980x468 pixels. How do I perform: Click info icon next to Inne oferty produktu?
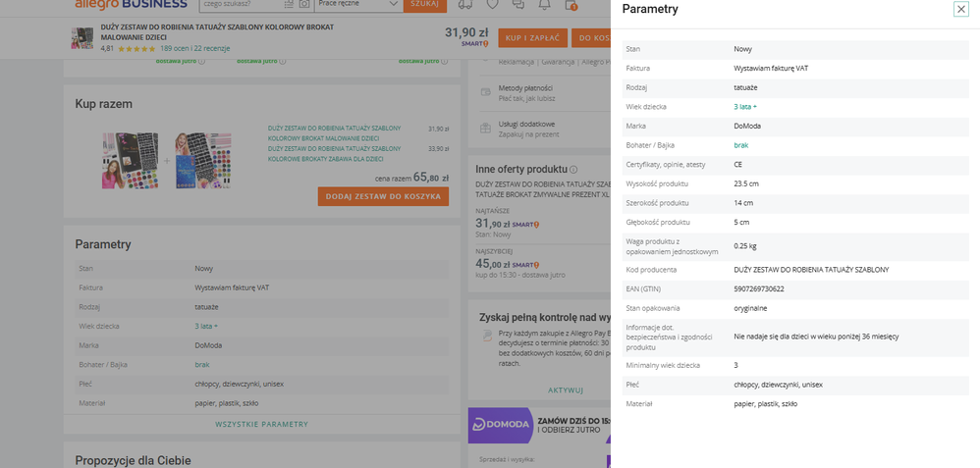pyautogui.click(x=573, y=170)
